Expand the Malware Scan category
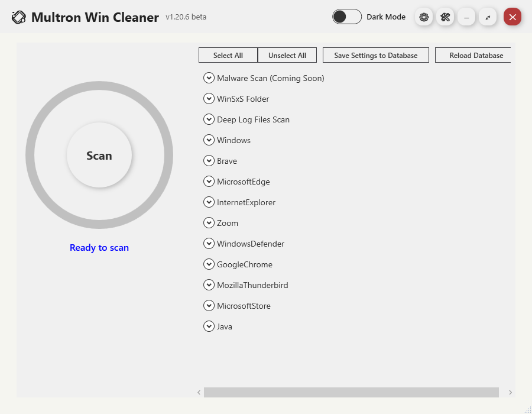The height and width of the screenshot is (414, 532). (x=209, y=78)
